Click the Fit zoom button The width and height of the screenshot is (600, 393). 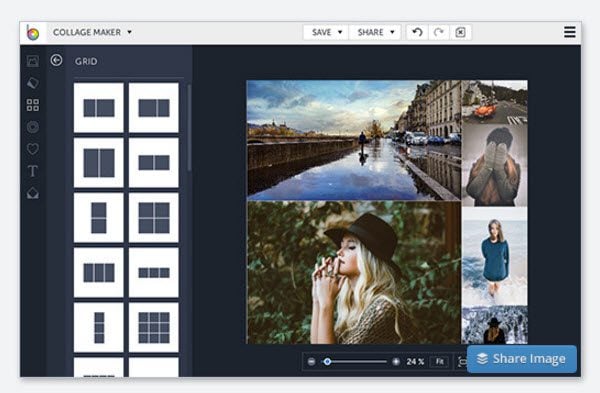[439, 362]
